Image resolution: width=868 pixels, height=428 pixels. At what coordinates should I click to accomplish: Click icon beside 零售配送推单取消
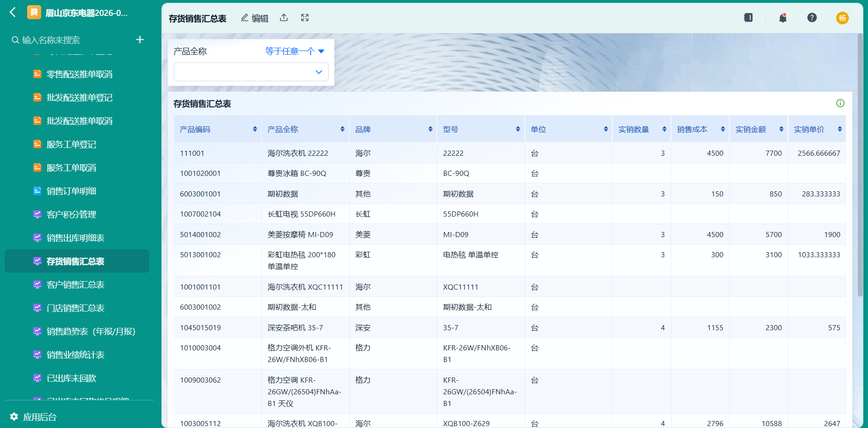pos(37,74)
